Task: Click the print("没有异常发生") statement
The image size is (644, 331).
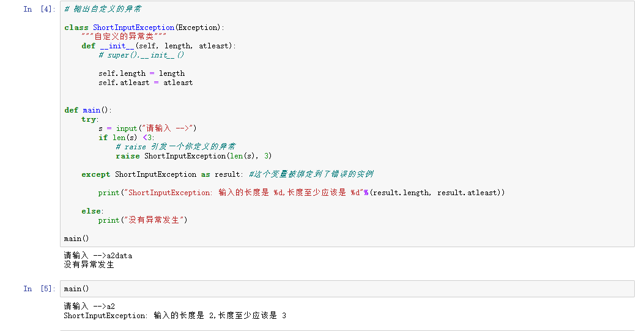Action: pos(142,220)
